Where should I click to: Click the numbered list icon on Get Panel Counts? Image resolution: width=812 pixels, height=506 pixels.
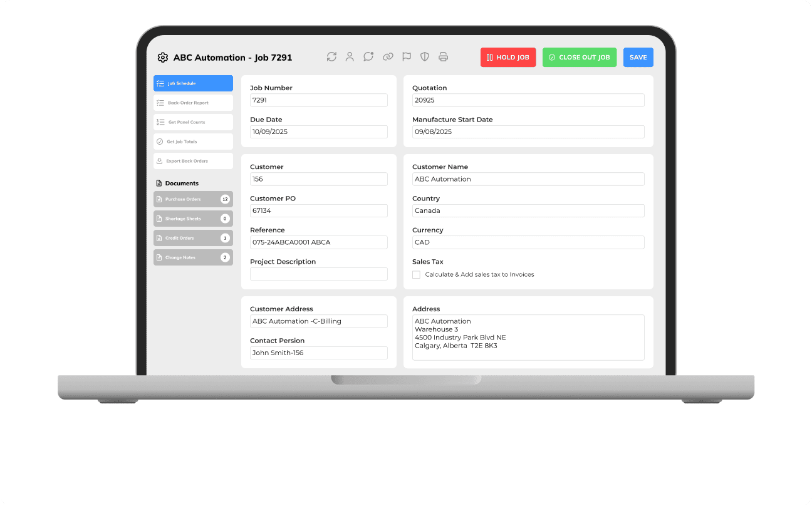point(160,122)
